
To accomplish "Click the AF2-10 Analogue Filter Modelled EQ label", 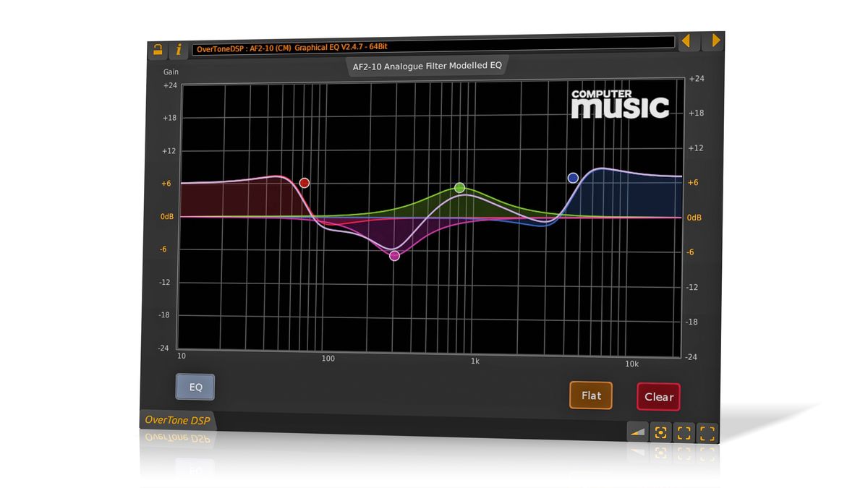I will tap(428, 66).
